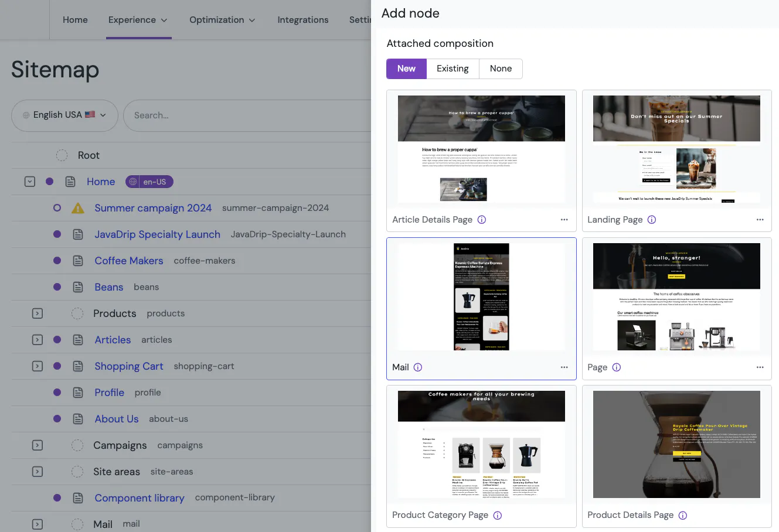Select the Landing Page composition thumbnail
This screenshot has width=779, height=532.
click(676, 149)
